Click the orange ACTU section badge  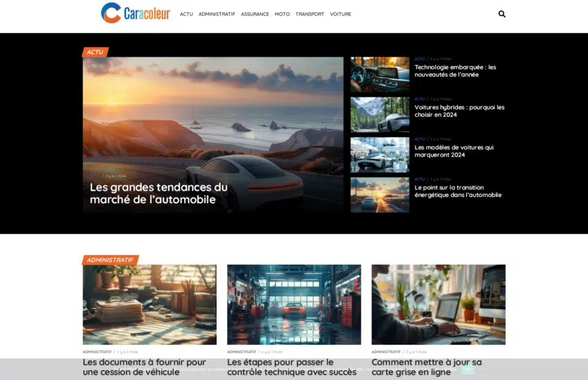pos(95,52)
